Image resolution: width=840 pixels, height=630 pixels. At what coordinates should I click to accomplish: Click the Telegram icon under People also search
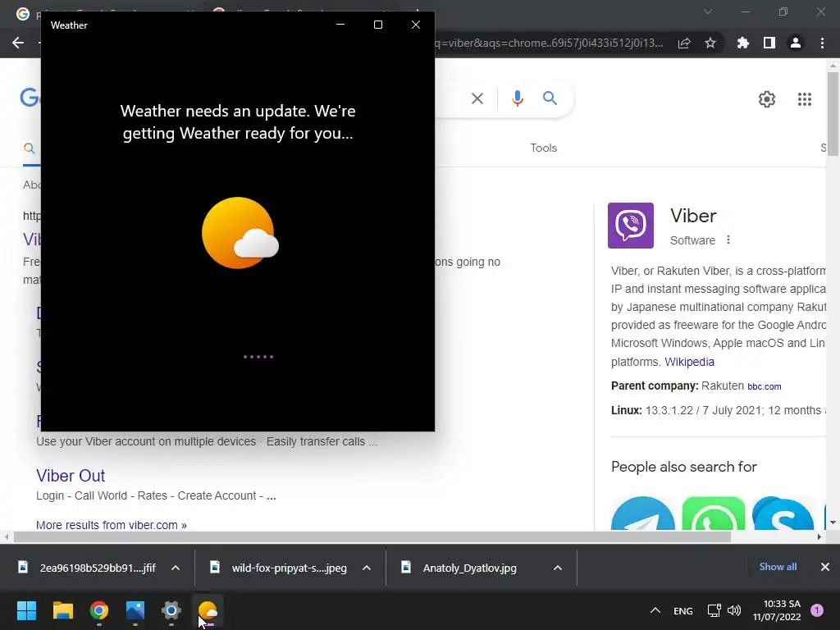point(643,514)
